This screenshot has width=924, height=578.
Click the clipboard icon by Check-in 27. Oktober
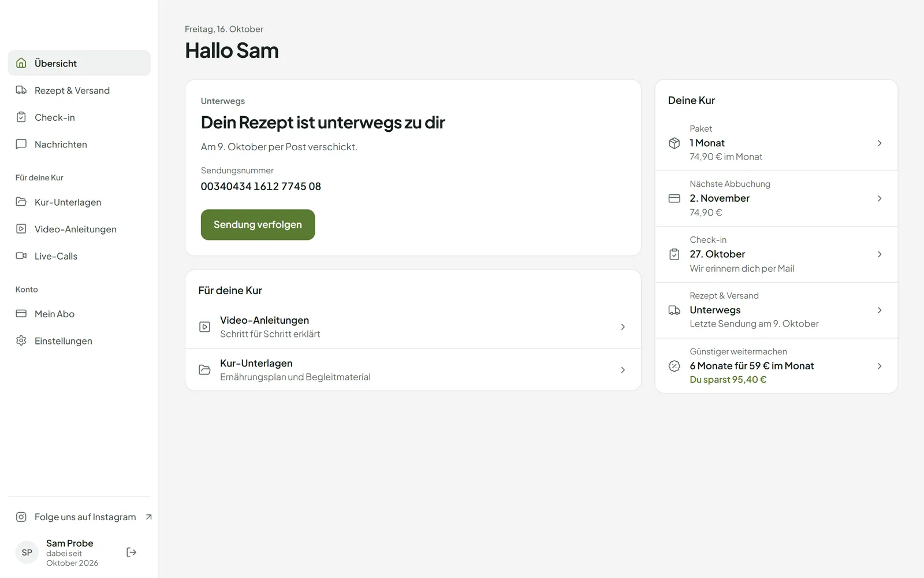pos(675,254)
